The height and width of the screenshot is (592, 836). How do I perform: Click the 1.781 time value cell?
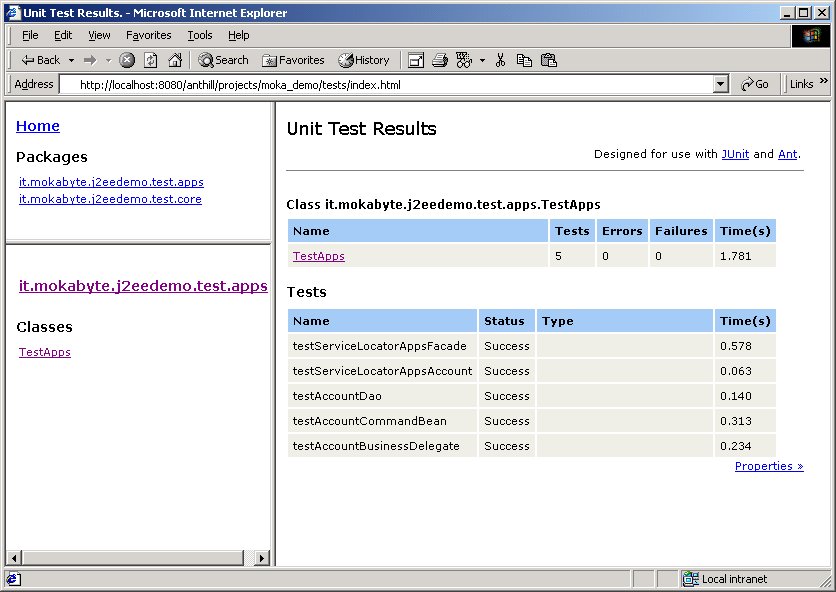click(x=745, y=256)
